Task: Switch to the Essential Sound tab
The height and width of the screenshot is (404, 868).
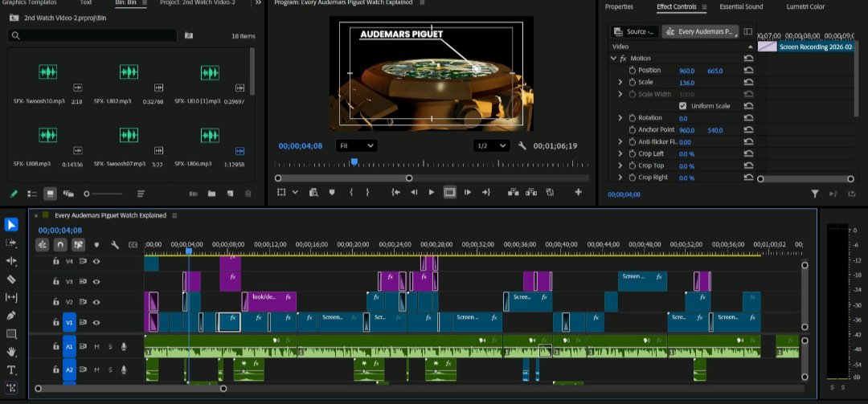Action: click(741, 6)
